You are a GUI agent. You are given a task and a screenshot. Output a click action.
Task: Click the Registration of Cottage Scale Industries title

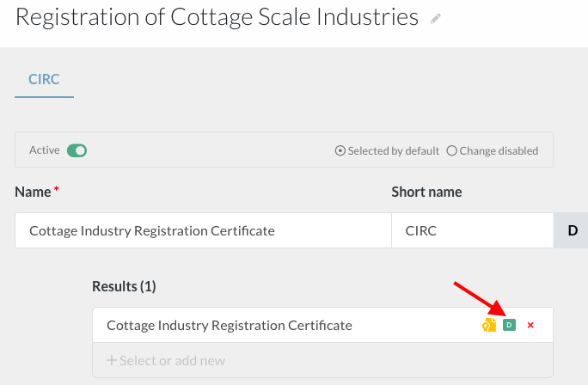(x=217, y=17)
